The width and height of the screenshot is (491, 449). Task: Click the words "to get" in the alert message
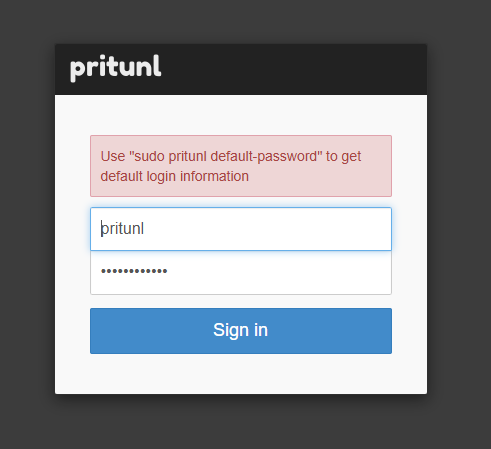[x=343, y=156]
